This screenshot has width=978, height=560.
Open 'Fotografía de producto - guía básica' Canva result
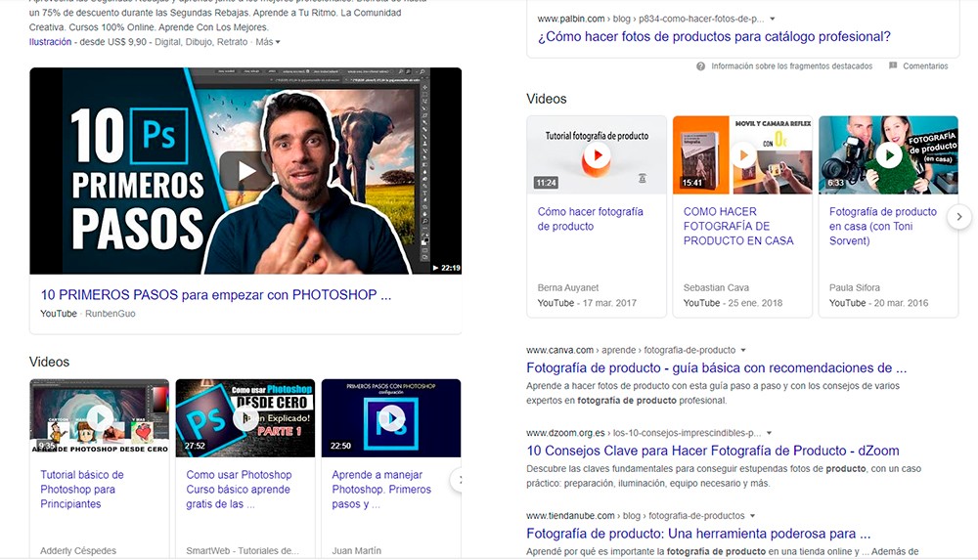click(x=717, y=367)
